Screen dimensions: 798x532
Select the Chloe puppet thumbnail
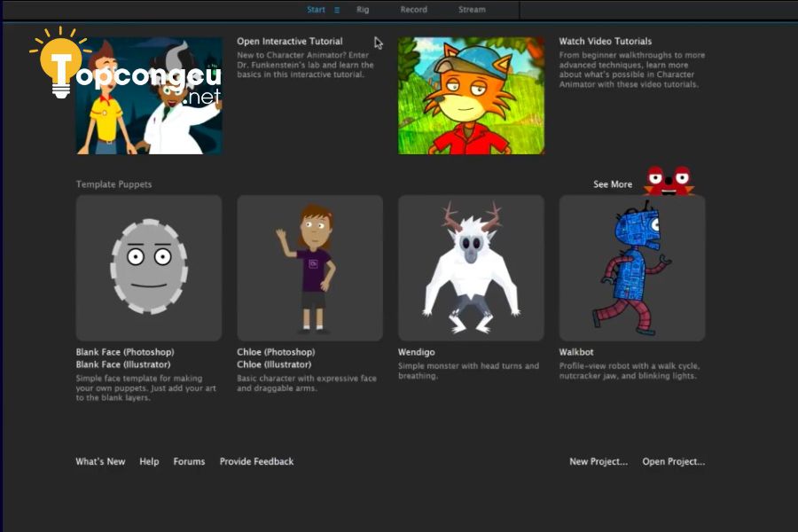pos(310,268)
